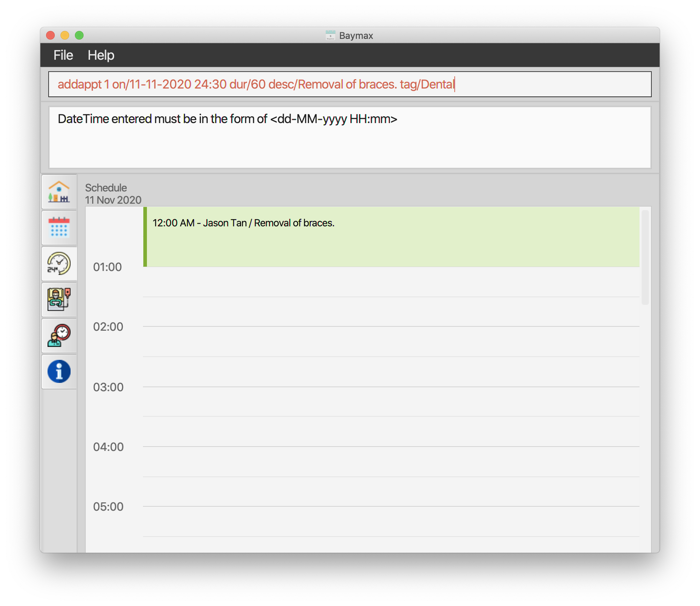Click the Baymax title bar app icon
700x606 pixels.
(330, 35)
